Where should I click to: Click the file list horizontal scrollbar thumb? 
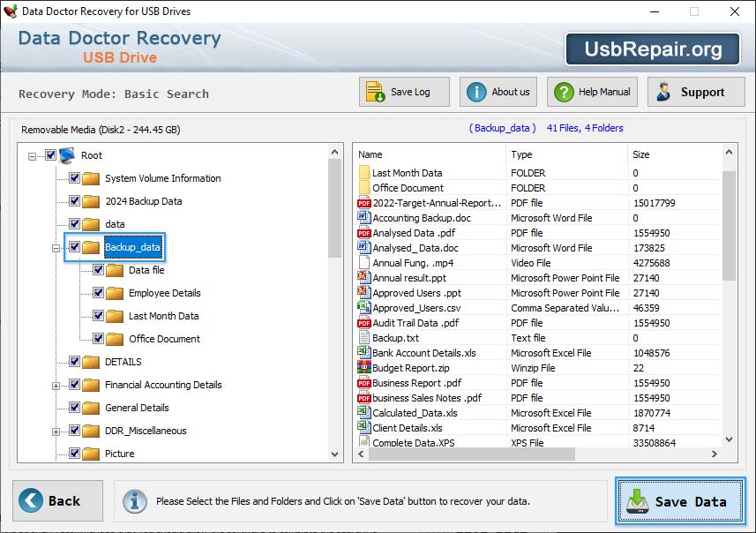pos(472,454)
